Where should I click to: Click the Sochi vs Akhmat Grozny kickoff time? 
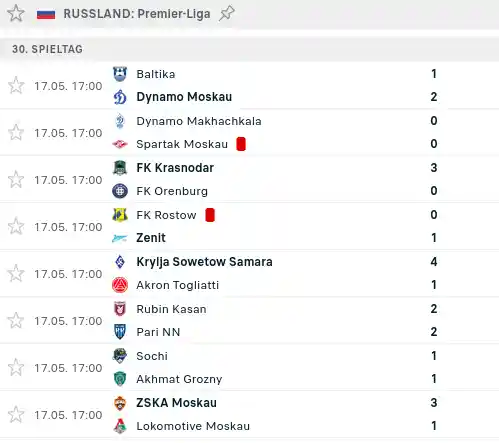click(68, 368)
